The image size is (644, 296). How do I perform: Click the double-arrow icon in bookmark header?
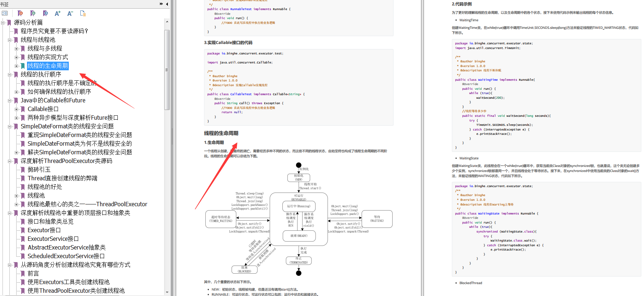pos(161,4)
